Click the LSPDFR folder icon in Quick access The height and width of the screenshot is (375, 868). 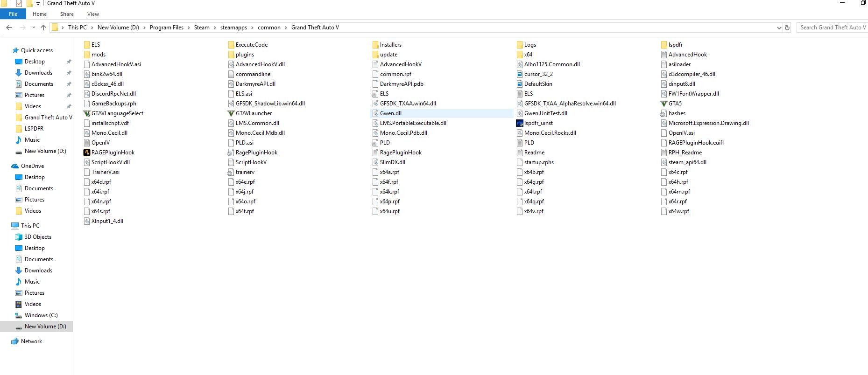[x=19, y=129]
